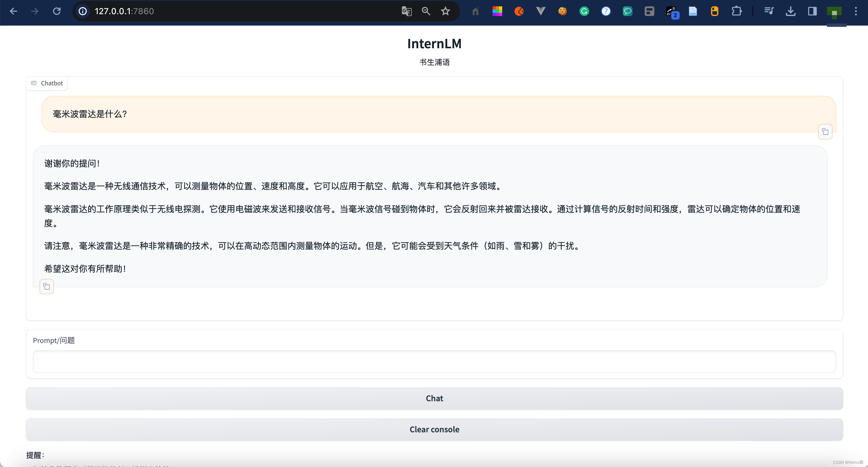Go back to the previous page
This screenshot has height=467, width=868.
point(14,11)
